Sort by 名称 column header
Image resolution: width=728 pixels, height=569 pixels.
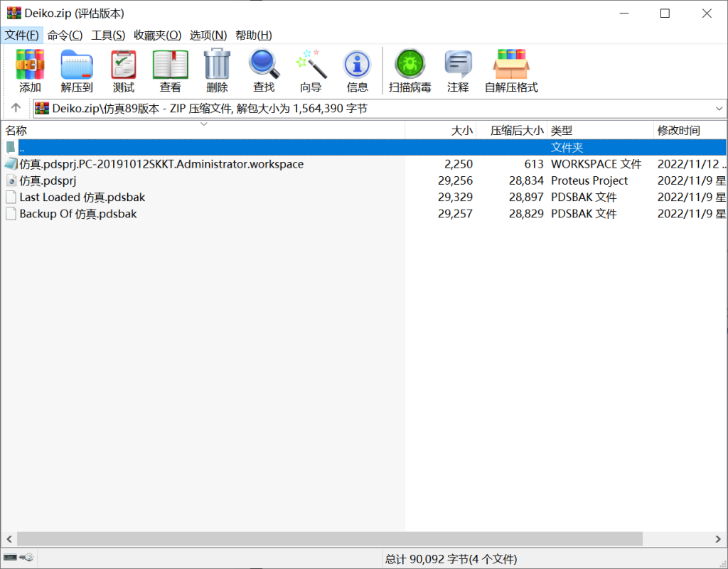[16, 131]
